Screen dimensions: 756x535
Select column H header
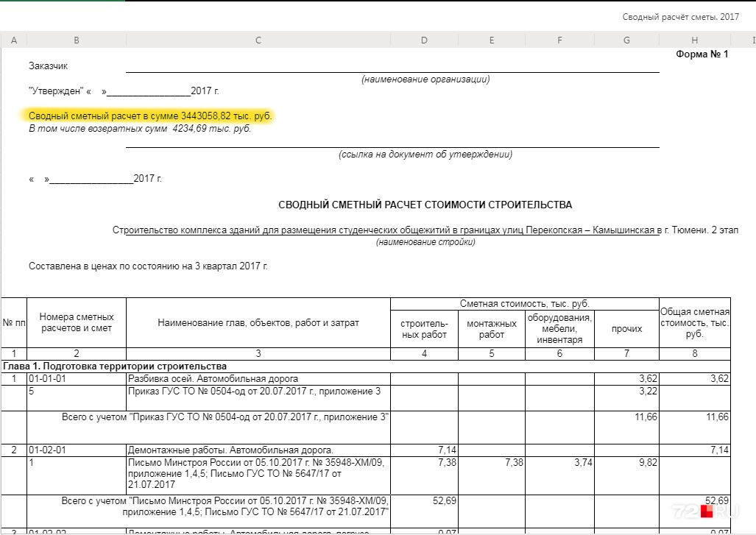coord(694,40)
